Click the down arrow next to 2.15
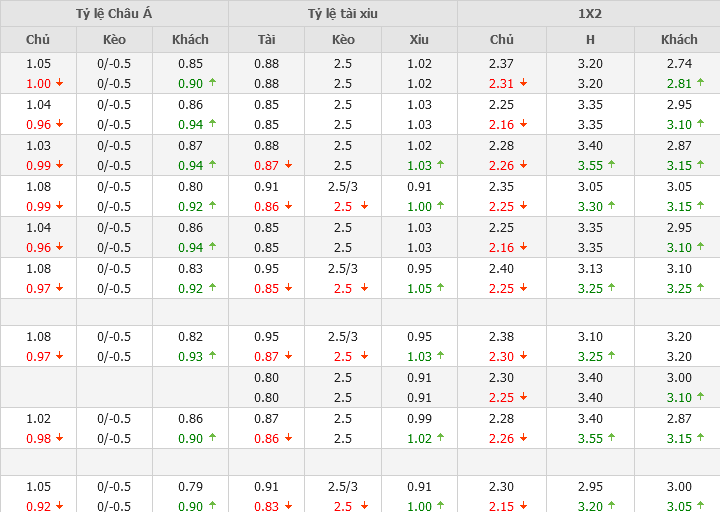The width and height of the screenshot is (720, 512). pos(523,507)
